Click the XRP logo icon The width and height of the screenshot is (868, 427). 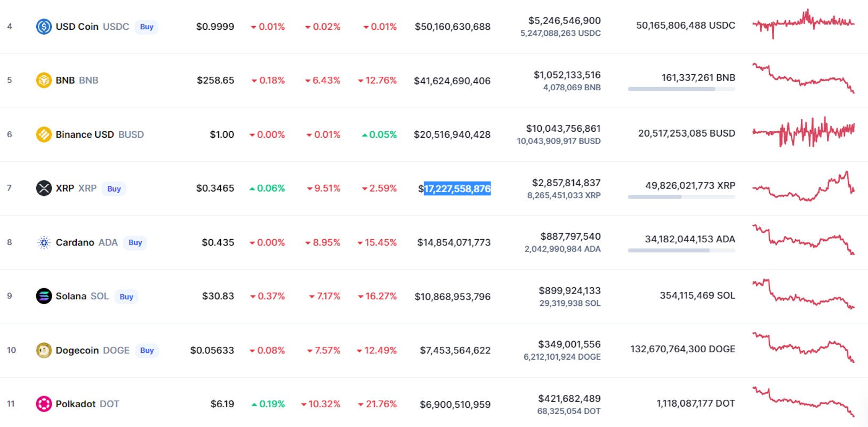[x=44, y=188]
